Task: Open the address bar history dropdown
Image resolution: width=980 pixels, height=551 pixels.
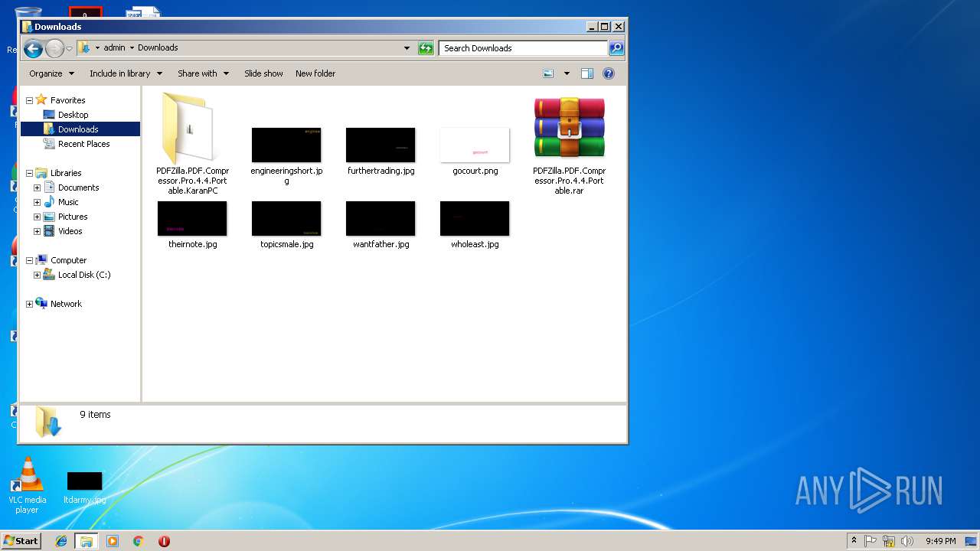Action: pyautogui.click(x=407, y=48)
